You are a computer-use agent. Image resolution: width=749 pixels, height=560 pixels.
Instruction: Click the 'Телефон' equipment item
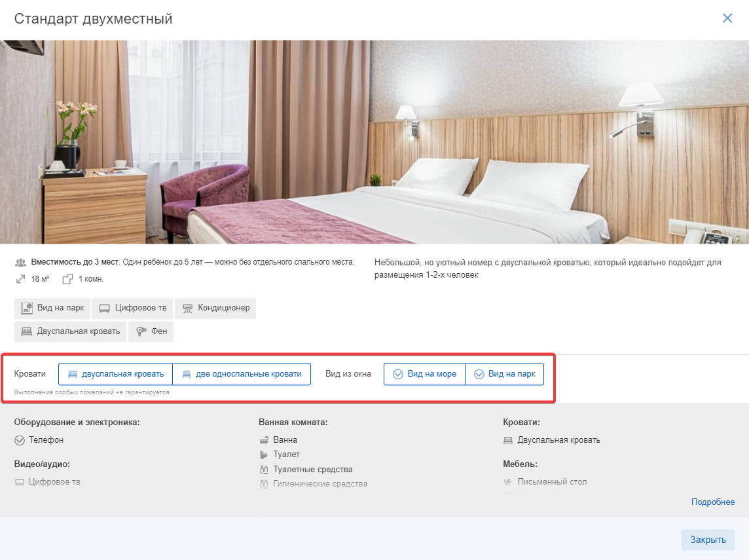(39, 440)
